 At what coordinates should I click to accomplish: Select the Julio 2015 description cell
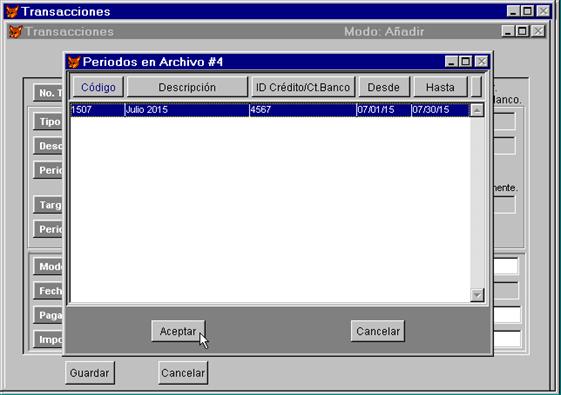pyautogui.click(x=187, y=109)
